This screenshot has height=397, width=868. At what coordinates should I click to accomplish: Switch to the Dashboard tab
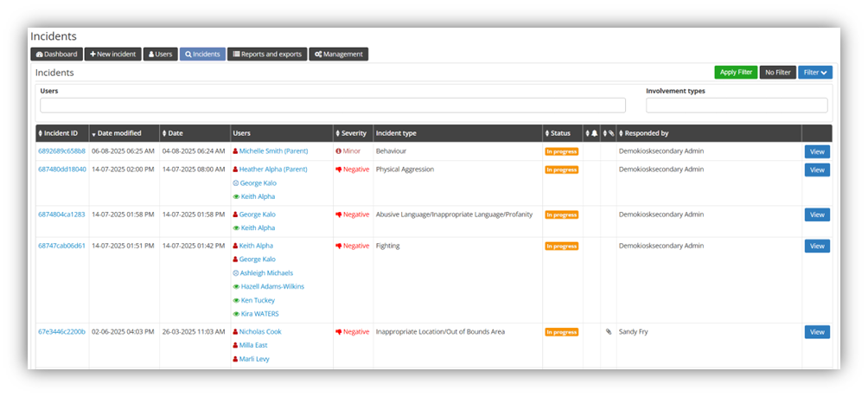56,54
